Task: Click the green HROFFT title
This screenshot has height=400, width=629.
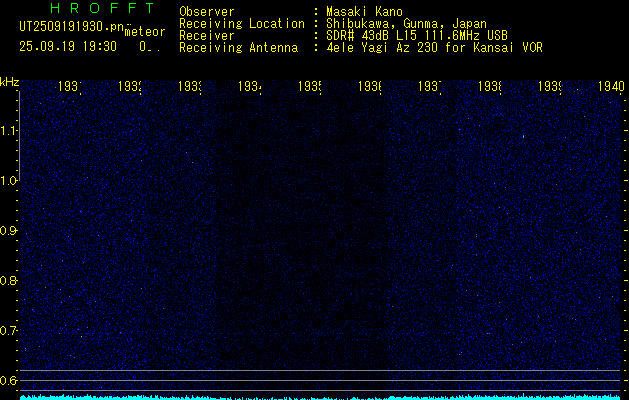Action: pos(102,8)
